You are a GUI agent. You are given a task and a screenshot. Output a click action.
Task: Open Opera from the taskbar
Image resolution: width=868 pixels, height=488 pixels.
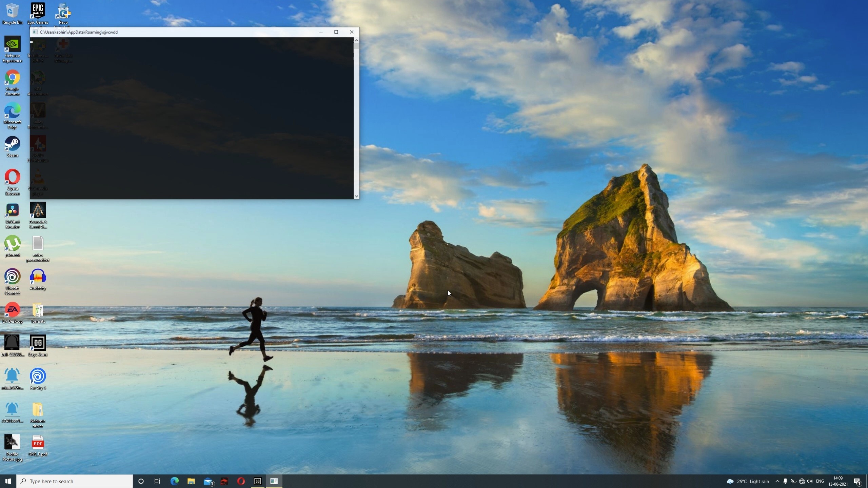(241, 481)
